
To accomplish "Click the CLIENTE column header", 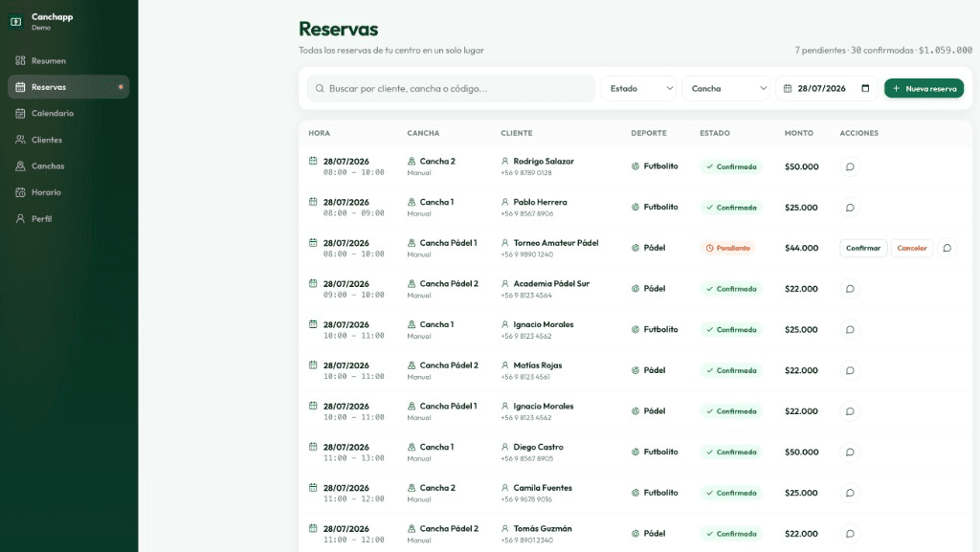I will pos(517,133).
